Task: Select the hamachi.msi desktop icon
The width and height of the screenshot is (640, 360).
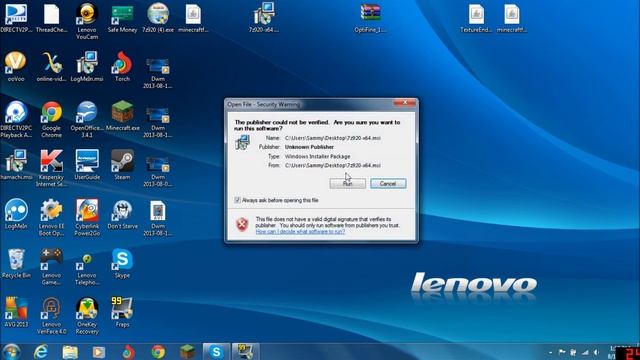Action: coord(16,165)
